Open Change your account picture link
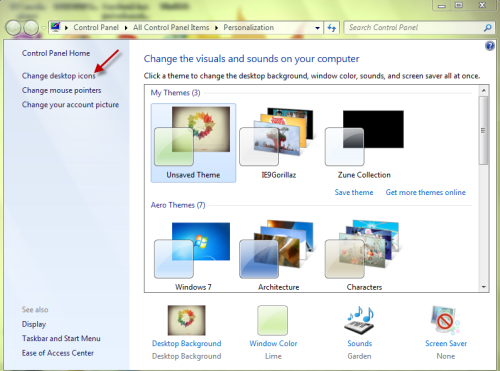Viewport: 500px width, 371px height. click(x=70, y=105)
